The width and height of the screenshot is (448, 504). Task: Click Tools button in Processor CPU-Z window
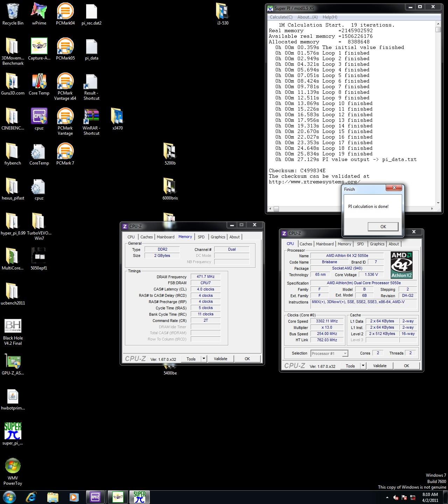350,366
